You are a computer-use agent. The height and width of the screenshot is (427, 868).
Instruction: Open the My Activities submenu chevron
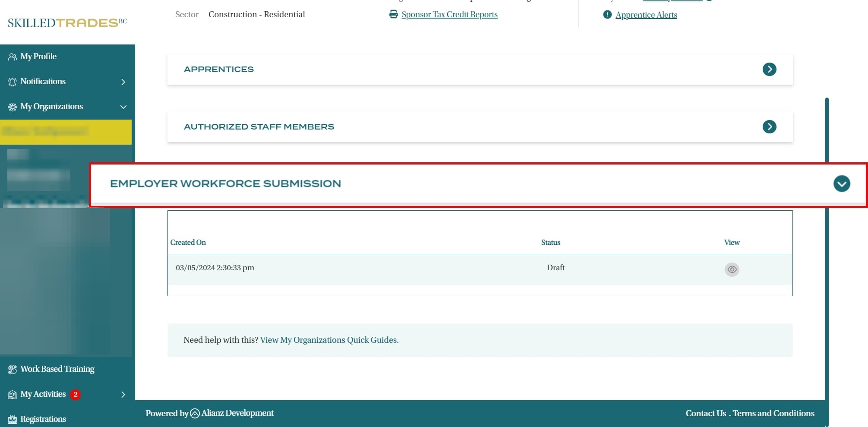[x=123, y=394]
